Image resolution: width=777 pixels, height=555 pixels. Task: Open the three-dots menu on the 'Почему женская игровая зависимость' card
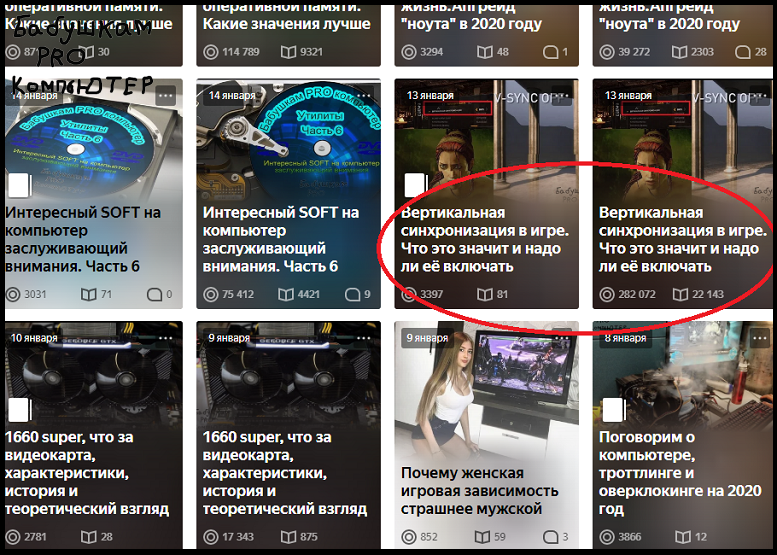562,338
